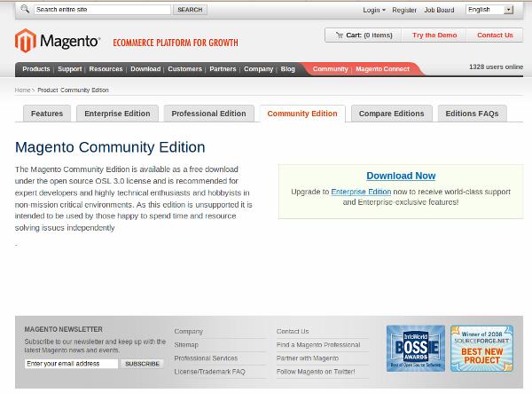Open the Products menu
This screenshot has height=393, width=532.
click(x=36, y=69)
